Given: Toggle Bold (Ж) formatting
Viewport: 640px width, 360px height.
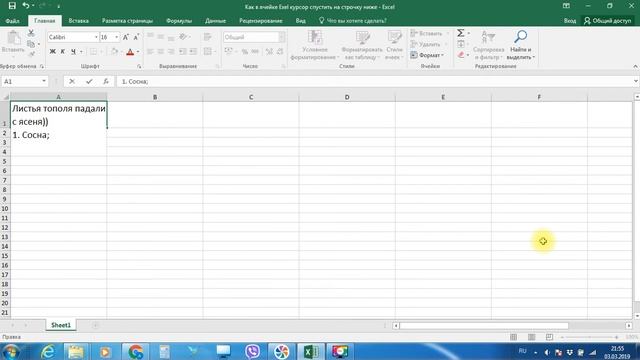Looking at the screenshot, I should 53,52.
